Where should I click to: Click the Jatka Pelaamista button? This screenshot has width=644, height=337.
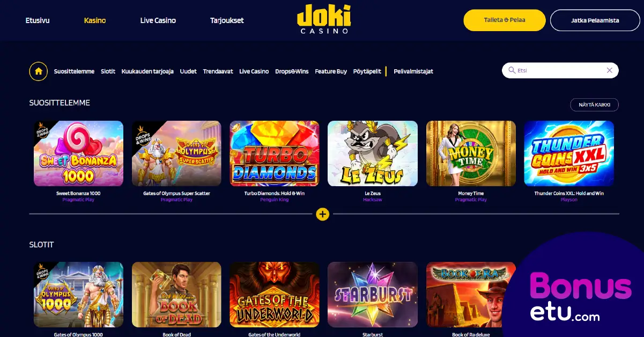tap(595, 20)
